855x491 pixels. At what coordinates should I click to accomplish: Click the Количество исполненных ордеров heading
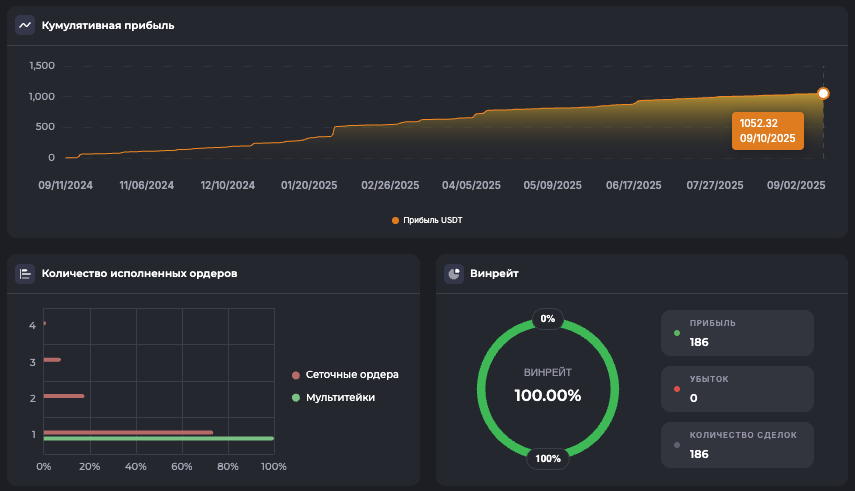click(x=139, y=273)
